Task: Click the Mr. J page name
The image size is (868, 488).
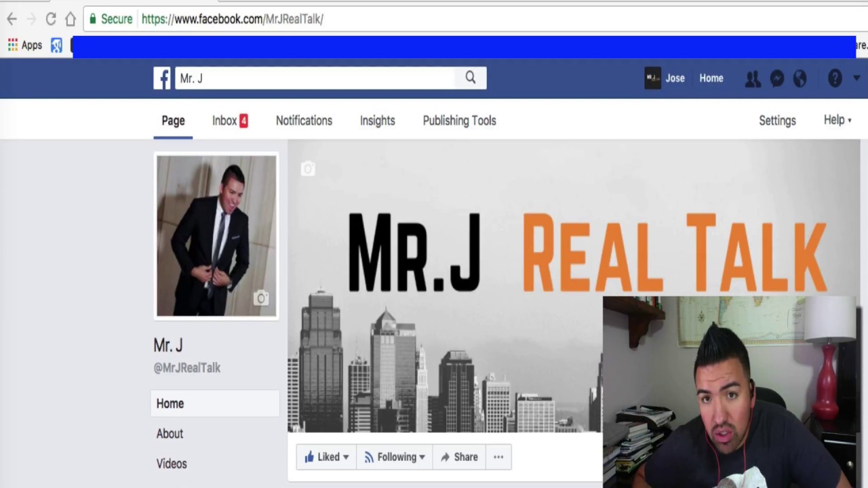Action: point(168,345)
